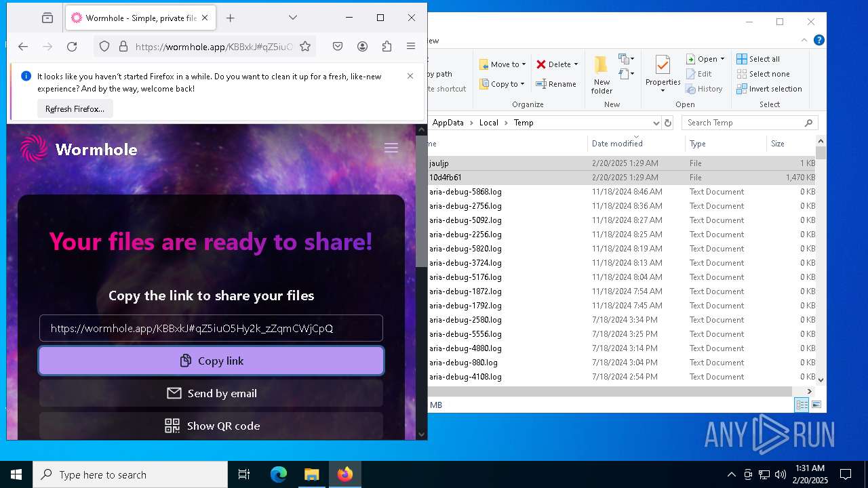Click the taskbar search box
The height and width of the screenshot is (488, 868).
pyautogui.click(x=130, y=474)
